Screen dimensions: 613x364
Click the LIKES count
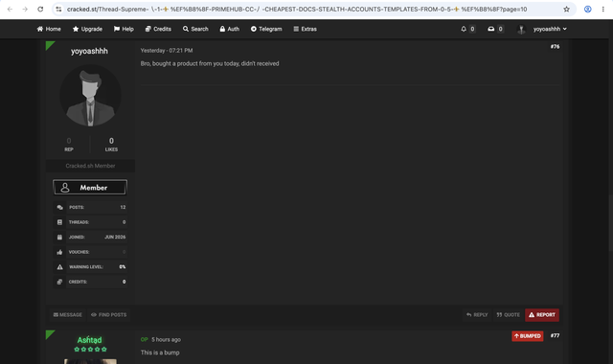pyautogui.click(x=111, y=141)
